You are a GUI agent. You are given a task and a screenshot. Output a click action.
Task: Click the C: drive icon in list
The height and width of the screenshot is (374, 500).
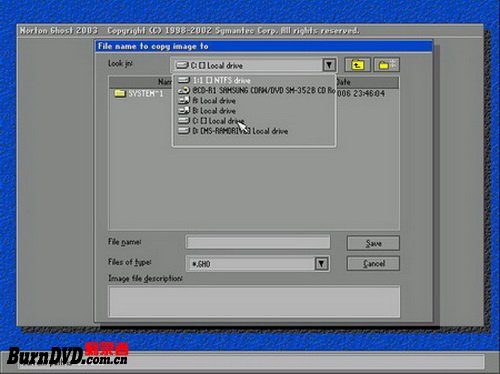pyautogui.click(x=184, y=120)
